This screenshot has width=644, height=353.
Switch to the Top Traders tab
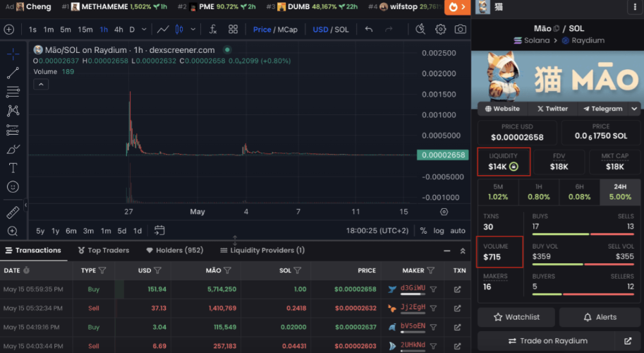click(x=104, y=250)
